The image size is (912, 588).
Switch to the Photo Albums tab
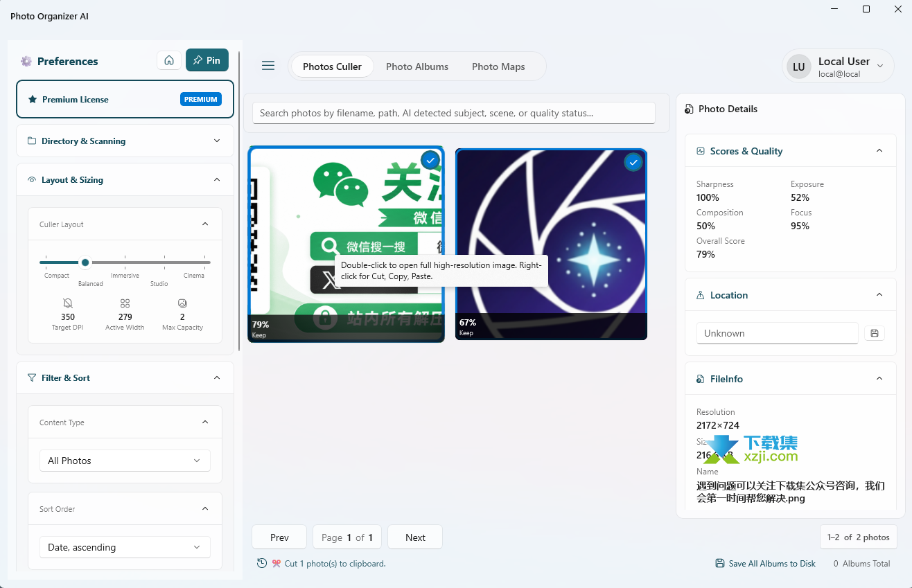tap(417, 66)
